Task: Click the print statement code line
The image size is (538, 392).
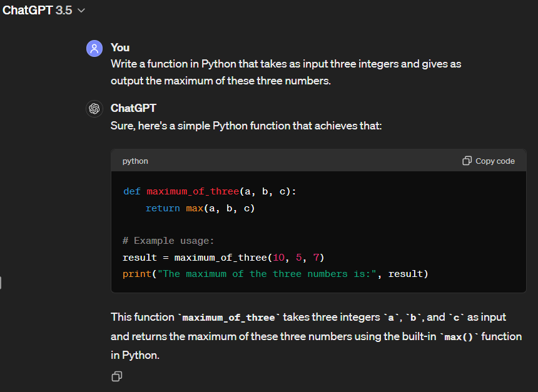Action: point(275,274)
